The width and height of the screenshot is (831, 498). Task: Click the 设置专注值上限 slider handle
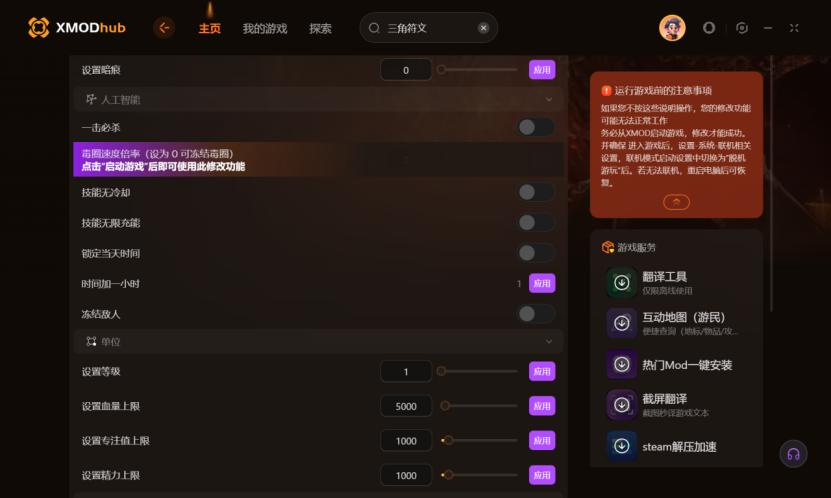tap(448, 440)
